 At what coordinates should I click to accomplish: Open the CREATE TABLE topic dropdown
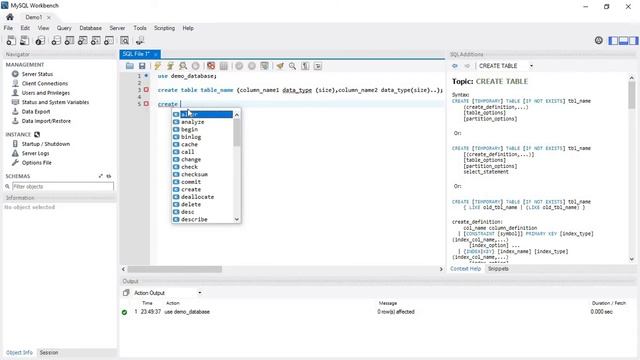point(531,66)
